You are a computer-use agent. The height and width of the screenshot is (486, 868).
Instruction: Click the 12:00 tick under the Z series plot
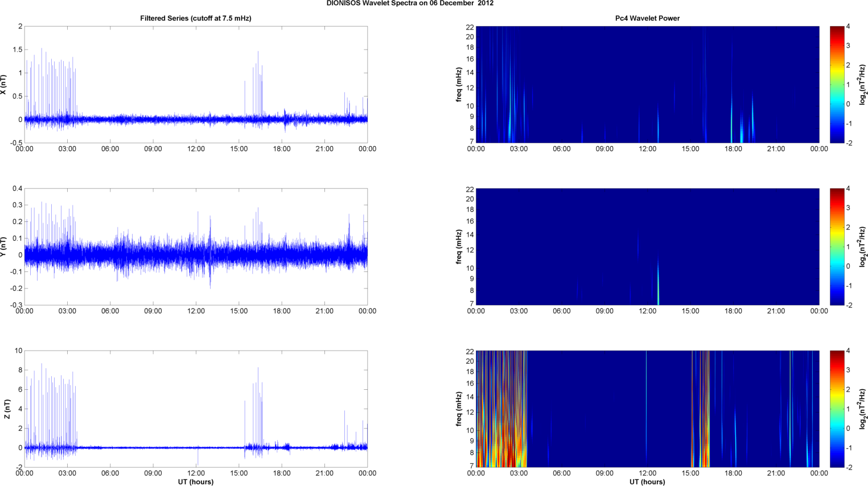(x=196, y=473)
